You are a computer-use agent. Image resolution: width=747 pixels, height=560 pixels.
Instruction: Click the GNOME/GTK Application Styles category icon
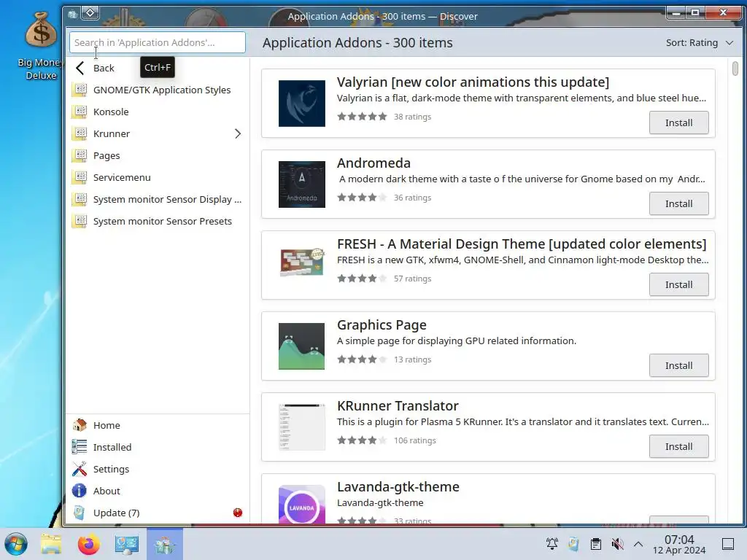pyautogui.click(x=80, y=90)
